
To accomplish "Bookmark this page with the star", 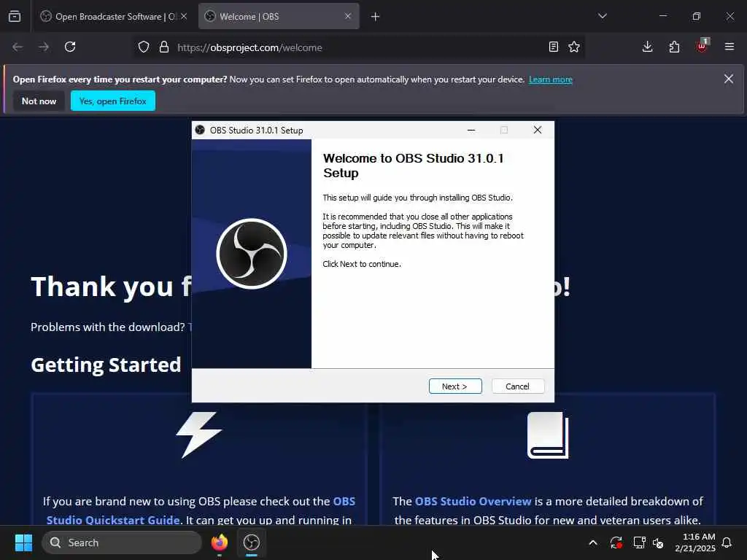I will pyautogui.click(x=574, y=47).
